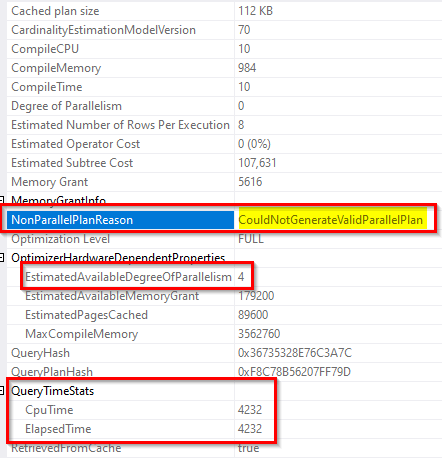Select the 0x36735328E76C3A7C hash value
Image resolution: width=442 pixels, height=458 pixels.
pos(295,353)
